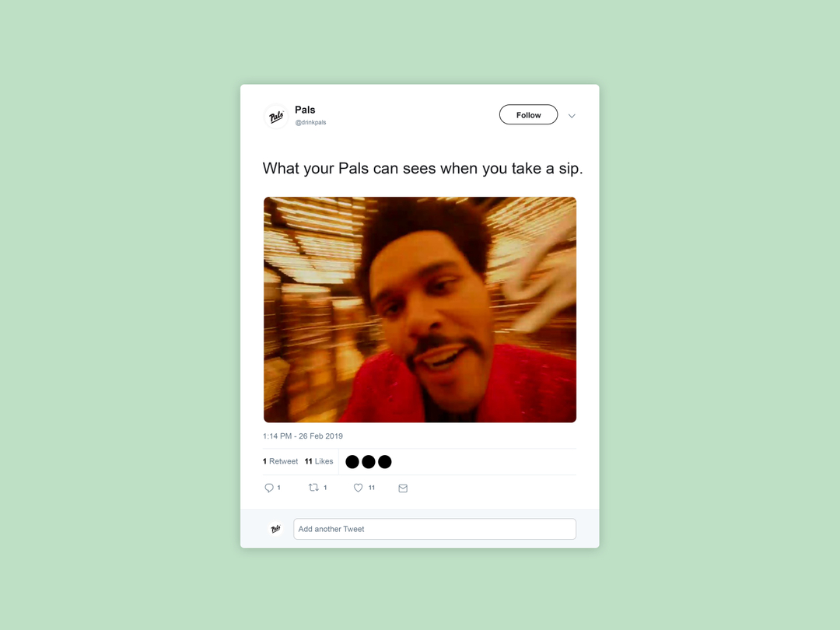The width and height of the screenshot is (840, 630).
Task: Expand the chevron menu beside Follow
Action: click(572, 116)
